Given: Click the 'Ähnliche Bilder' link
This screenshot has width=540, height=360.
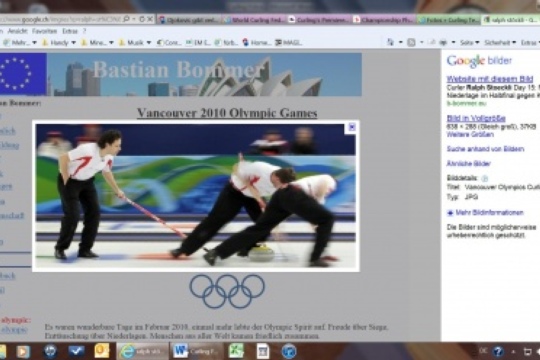Looking at the screenshot, I should 468,164.
